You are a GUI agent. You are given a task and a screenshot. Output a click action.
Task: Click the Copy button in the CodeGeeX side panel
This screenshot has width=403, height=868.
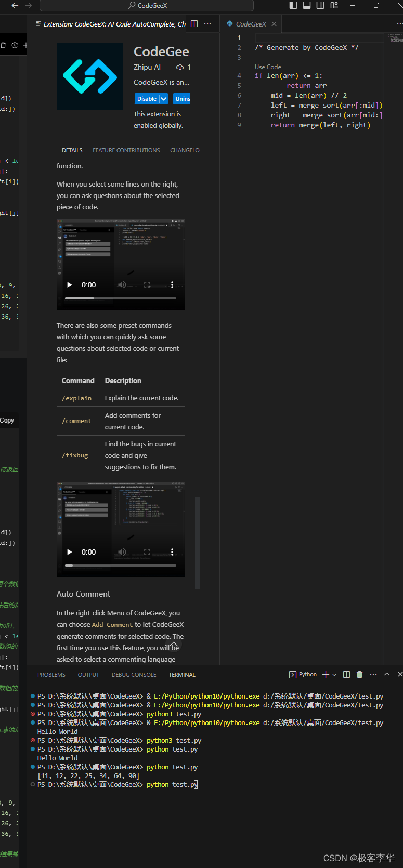[7, 420]
